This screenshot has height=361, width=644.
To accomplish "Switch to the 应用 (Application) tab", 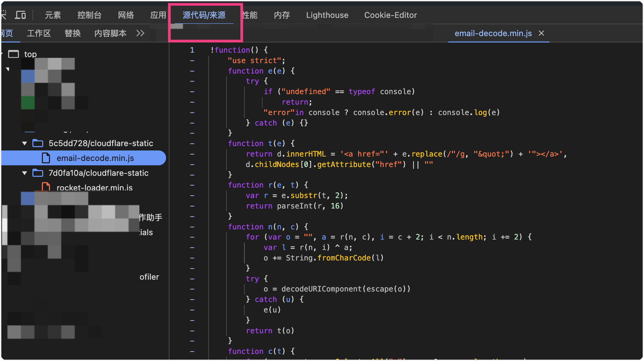I will 158,15.
